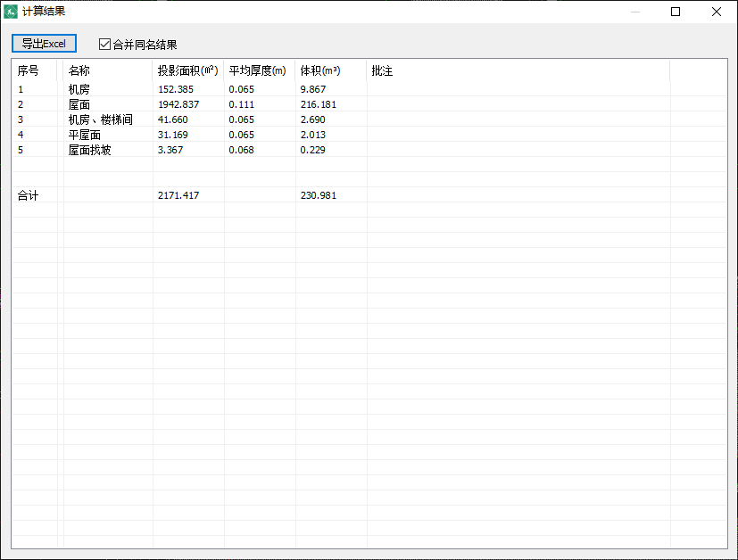Click the app icon in title bar
Image resolution: width=738 pixels, height=560 pixels.
[12, 12]
